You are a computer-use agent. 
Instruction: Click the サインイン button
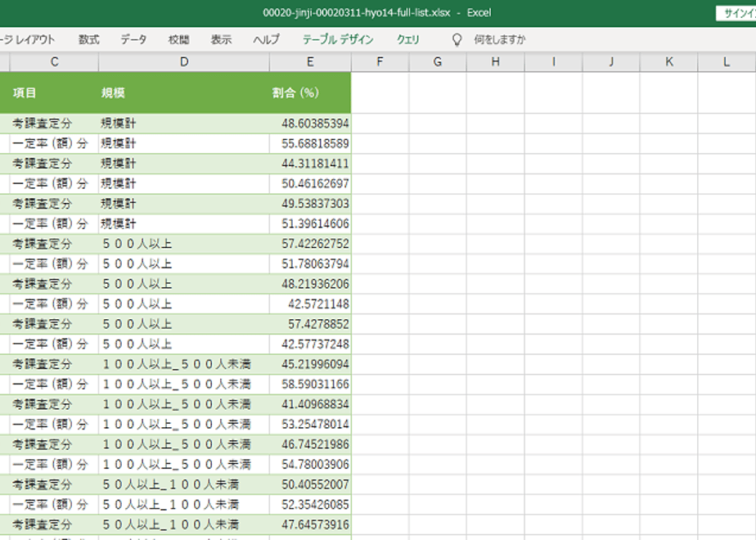736,13
